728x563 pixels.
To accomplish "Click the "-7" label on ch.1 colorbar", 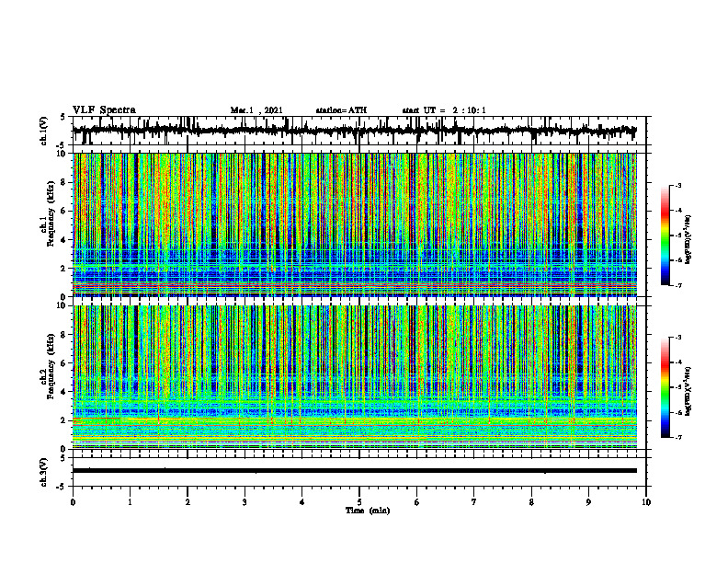I will coord(678,285).
